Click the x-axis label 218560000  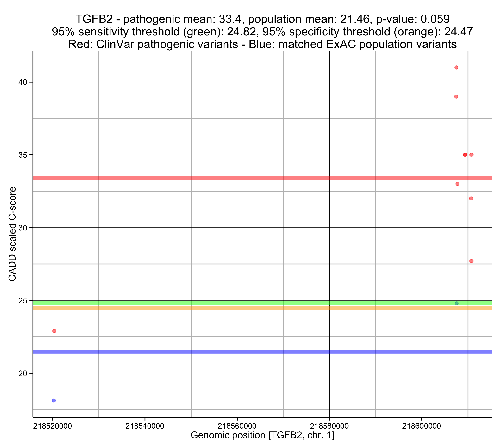[237, 426]
